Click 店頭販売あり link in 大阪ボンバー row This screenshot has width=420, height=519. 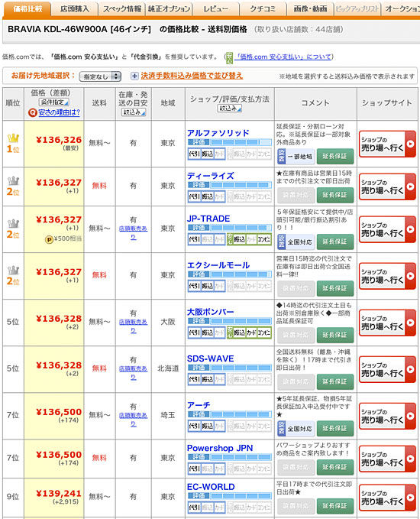coord(134,326)
